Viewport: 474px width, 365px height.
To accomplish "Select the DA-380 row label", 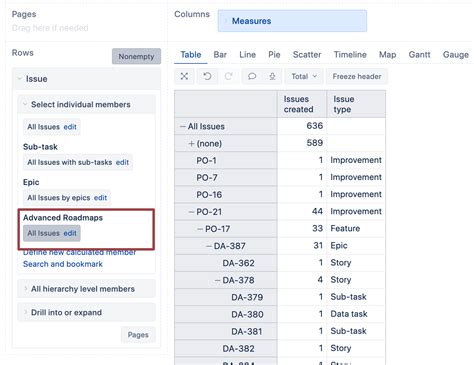I will [x=247, y=315].
